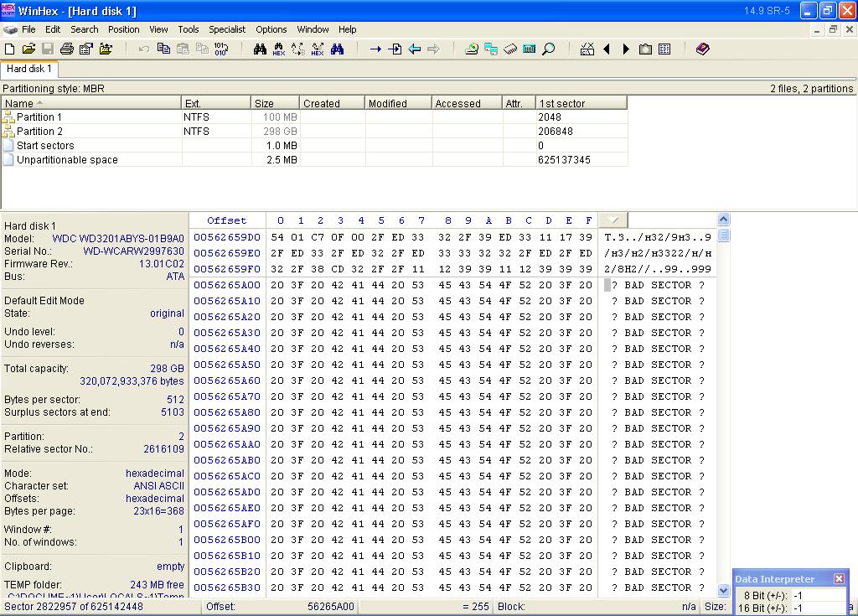Open the Tools menu
Screen dimensions: 858x616
click(189, 29)
